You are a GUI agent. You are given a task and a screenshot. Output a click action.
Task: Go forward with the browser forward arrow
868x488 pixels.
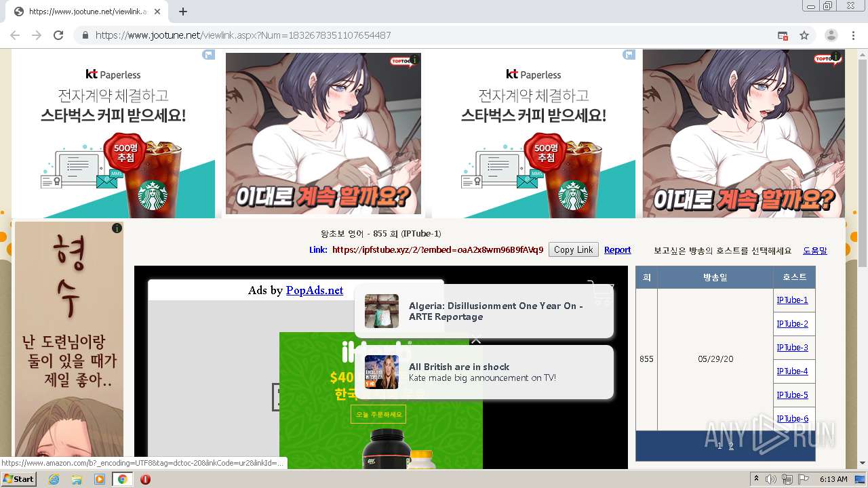pyautogui.click(x=37, y=35)
